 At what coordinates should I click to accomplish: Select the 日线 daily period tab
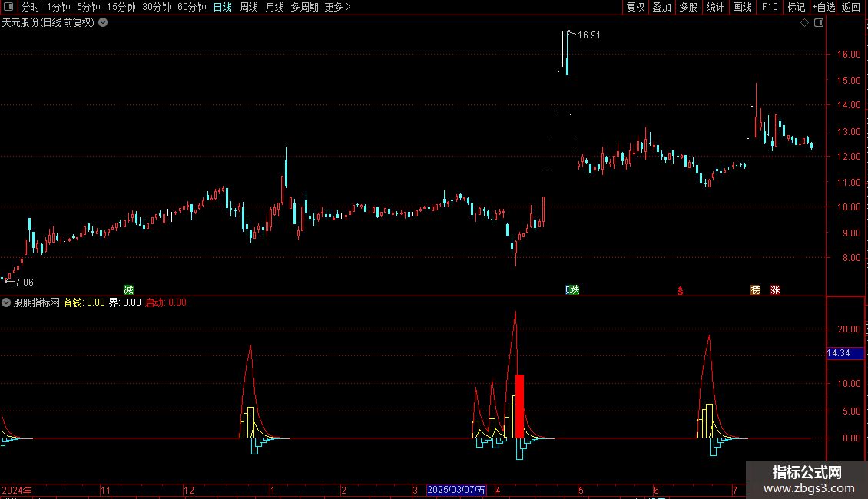tap(223, 7)
